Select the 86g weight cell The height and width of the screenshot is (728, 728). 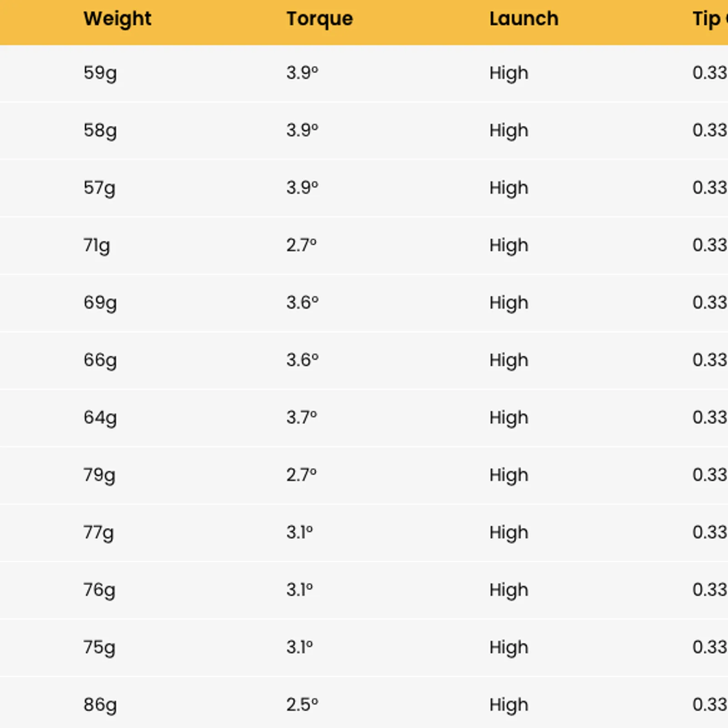(x=100, y=705)
